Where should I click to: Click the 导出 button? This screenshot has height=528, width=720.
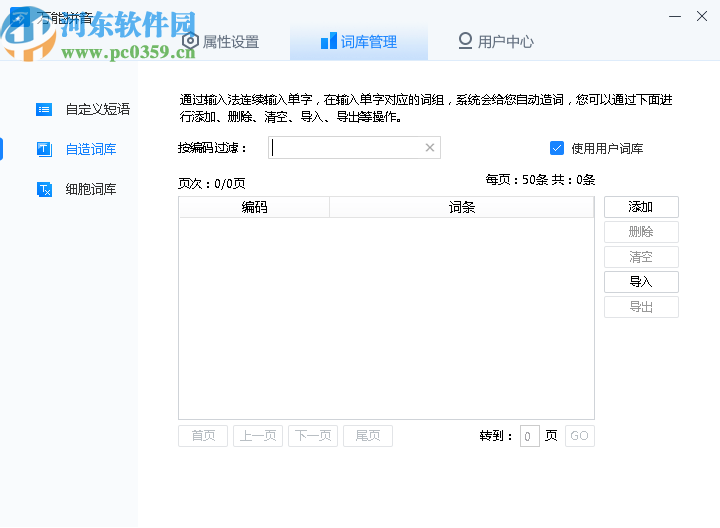(x=641, y=307)
